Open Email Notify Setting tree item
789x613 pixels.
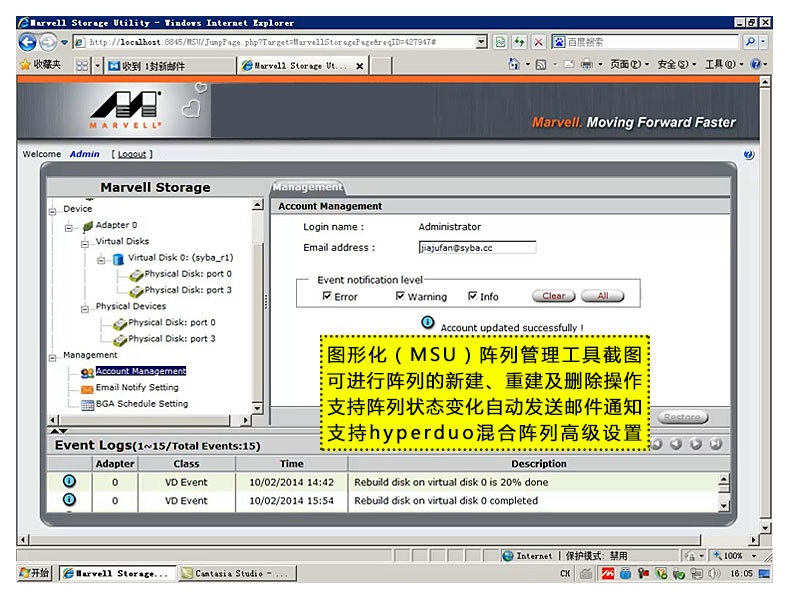click(137, 388)
